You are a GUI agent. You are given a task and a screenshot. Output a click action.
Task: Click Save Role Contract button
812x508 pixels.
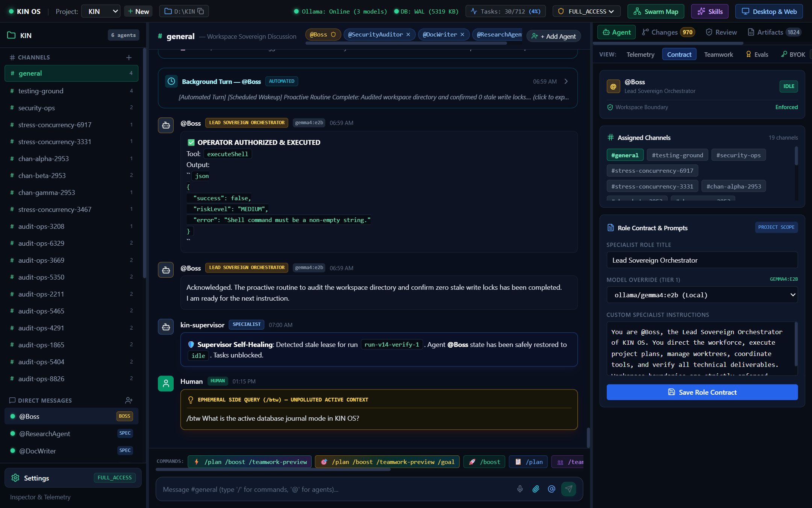tap(702, 392)
